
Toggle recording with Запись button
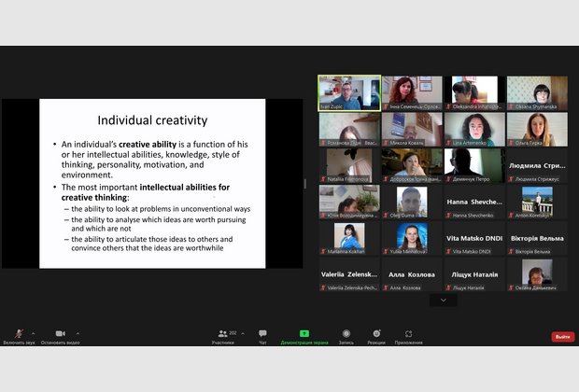tap(346, 334)
